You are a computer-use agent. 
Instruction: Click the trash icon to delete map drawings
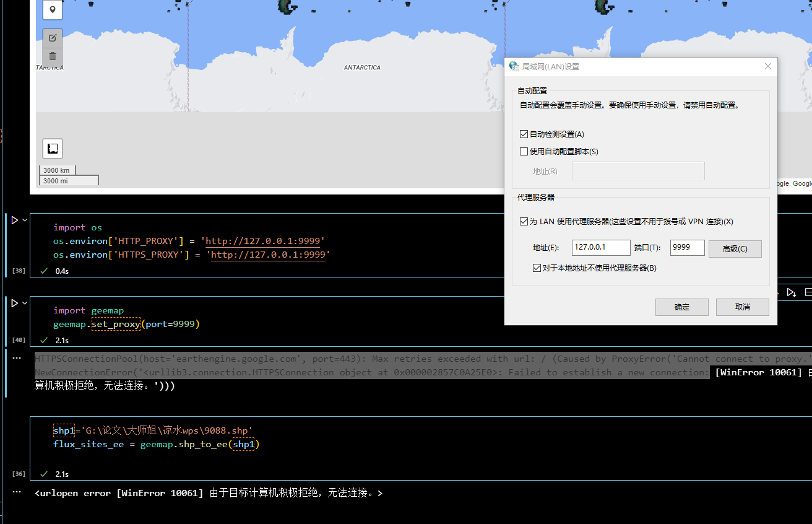tap(52, 56)
